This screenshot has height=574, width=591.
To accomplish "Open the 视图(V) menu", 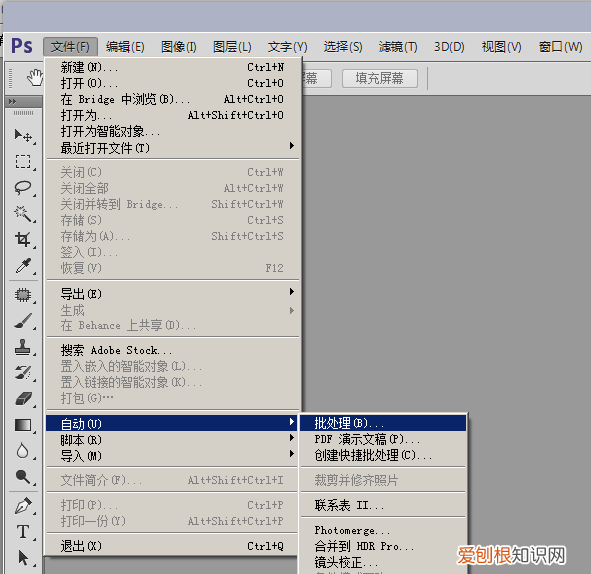I will pos(502,47).
